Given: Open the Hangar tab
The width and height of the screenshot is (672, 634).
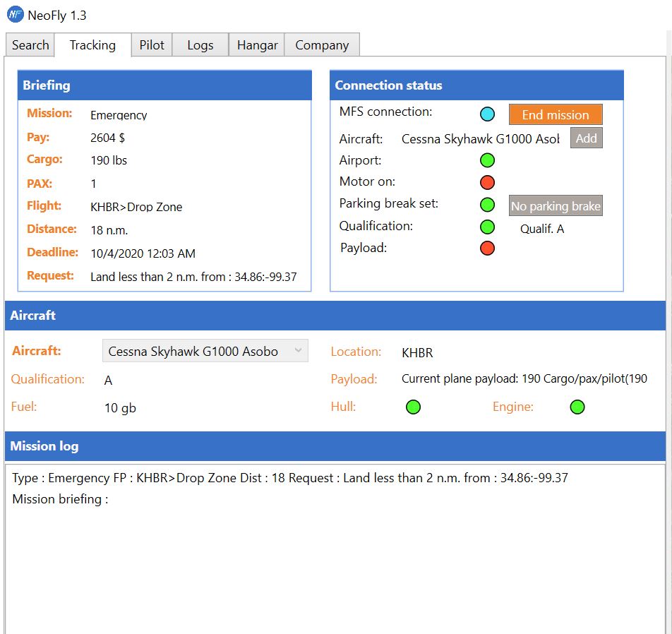Looking at the screenshot, I should tap(257, 45).
